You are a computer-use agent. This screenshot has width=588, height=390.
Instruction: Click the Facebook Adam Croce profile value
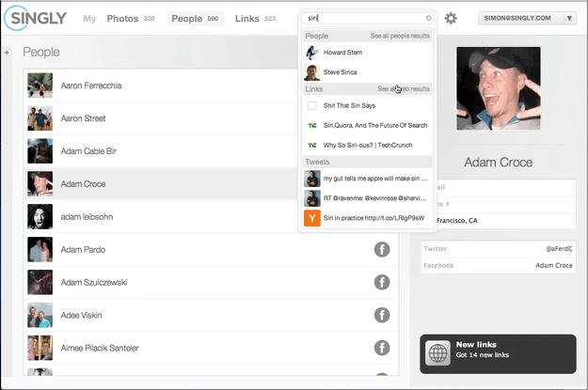(554, 265)
